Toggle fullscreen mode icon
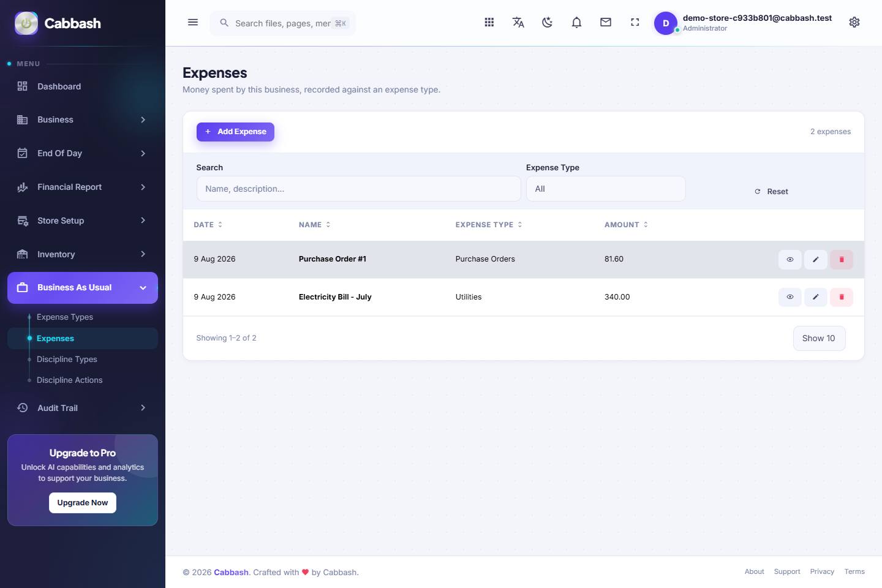Screen dimensions: 882x588 point(635,23)
